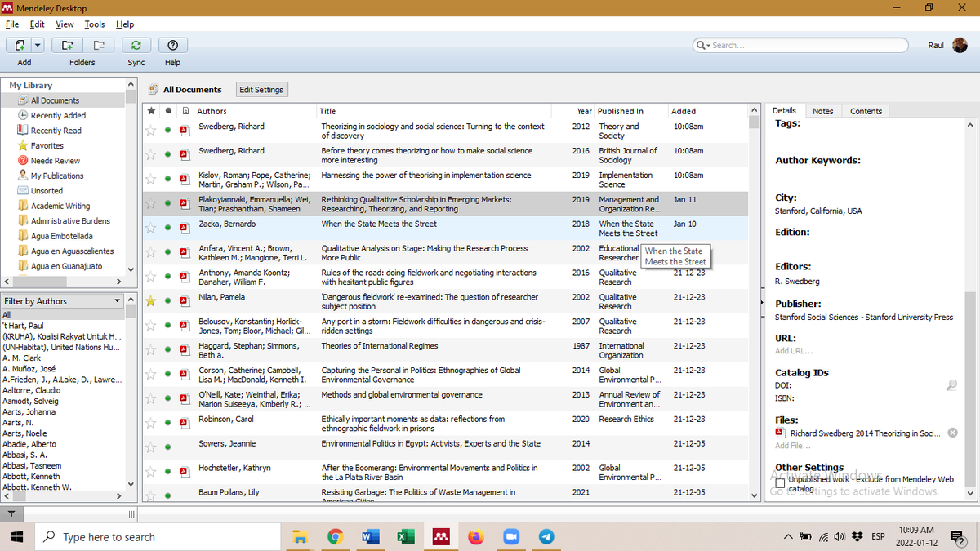Image resolution: width=980 pixels, height=551 pixels.
Task: Expand the details pane splitter arrow
Action: tap(761, 302)
